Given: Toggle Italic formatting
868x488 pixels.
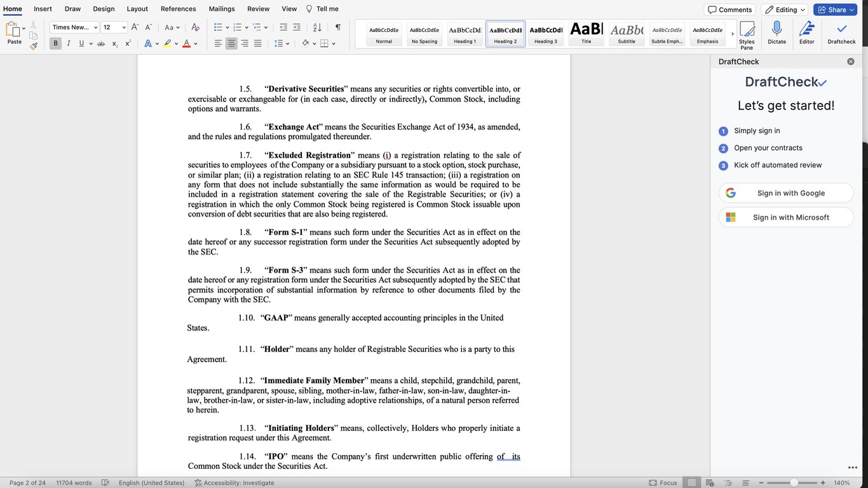Looking at the screenshot, I should point(68,44).
